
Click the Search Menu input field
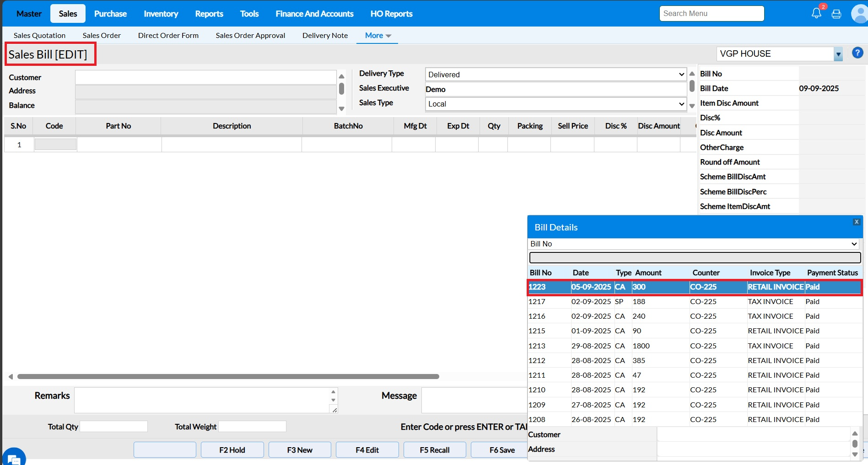coord(711,14)
